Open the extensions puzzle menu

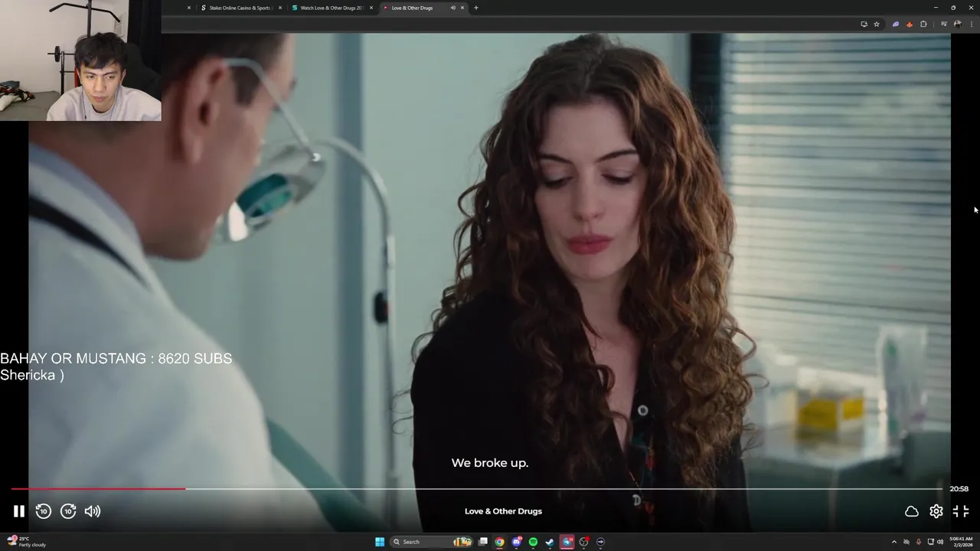click(923, 24)
